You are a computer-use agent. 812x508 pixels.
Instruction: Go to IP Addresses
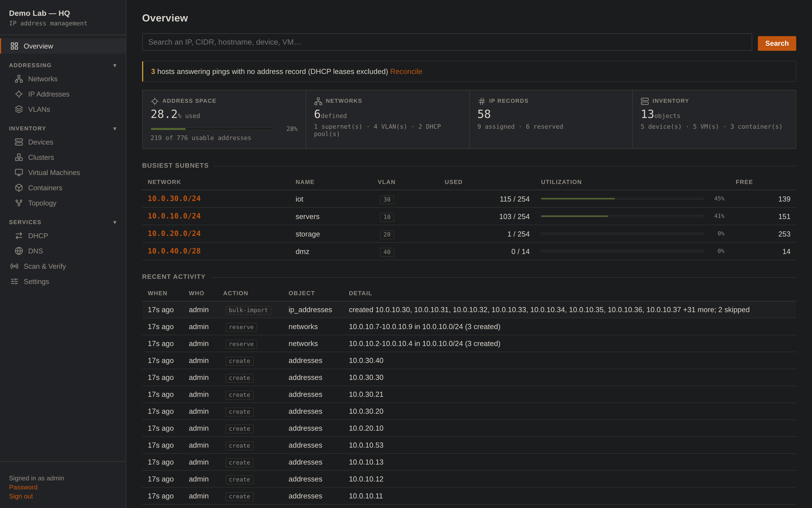(x=49, y=94)
